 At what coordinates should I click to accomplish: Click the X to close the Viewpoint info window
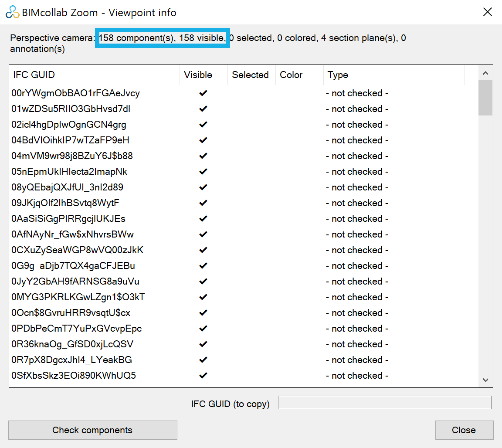(487, 12)
